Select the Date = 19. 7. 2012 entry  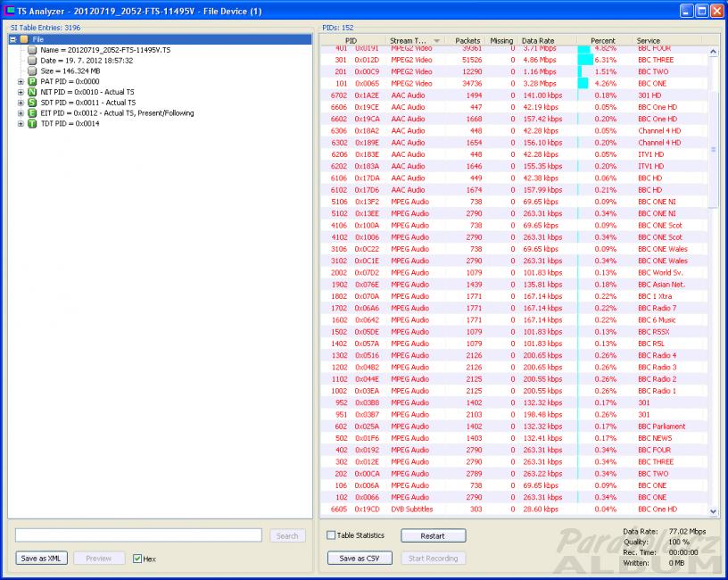[87, 61]
